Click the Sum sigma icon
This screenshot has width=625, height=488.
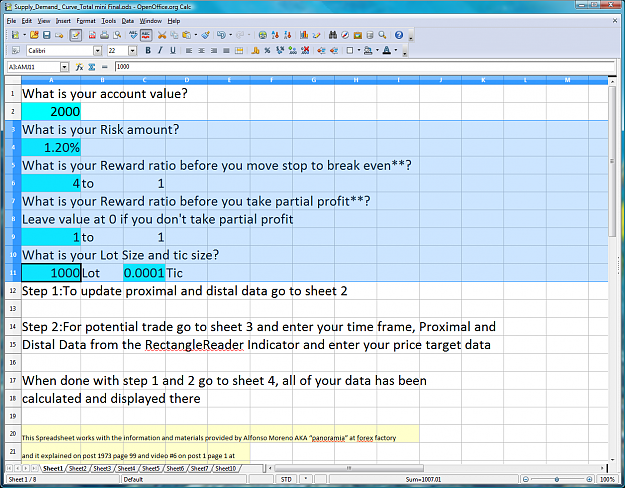92,67
